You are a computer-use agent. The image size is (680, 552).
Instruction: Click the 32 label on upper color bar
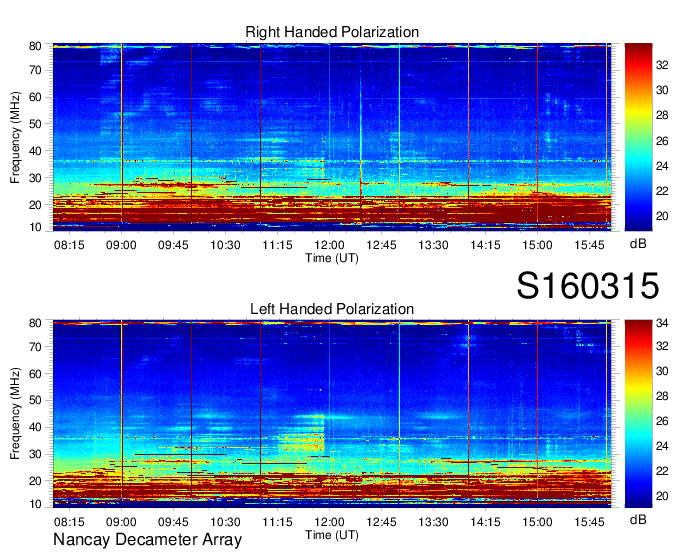tap(662, 65)
